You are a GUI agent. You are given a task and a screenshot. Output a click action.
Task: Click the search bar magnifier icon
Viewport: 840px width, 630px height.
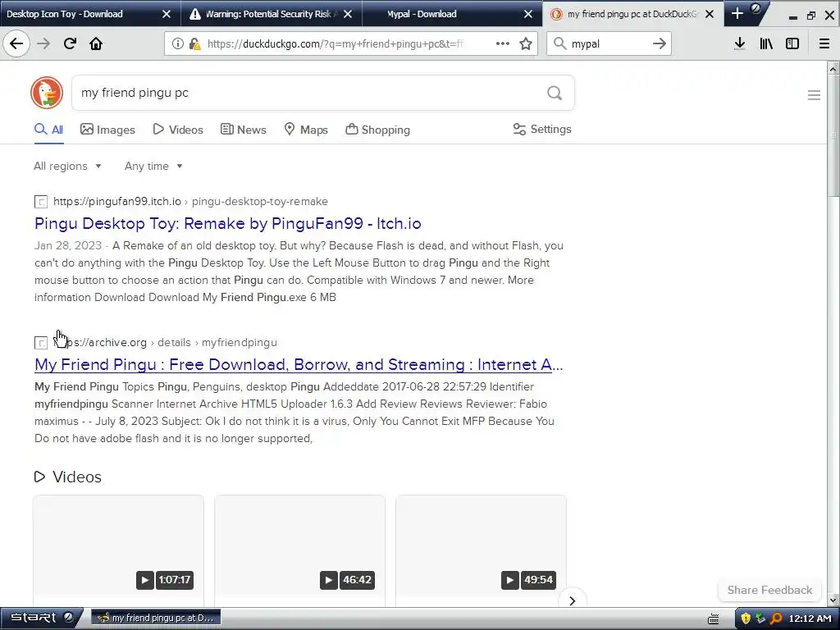tap(559, 43)
